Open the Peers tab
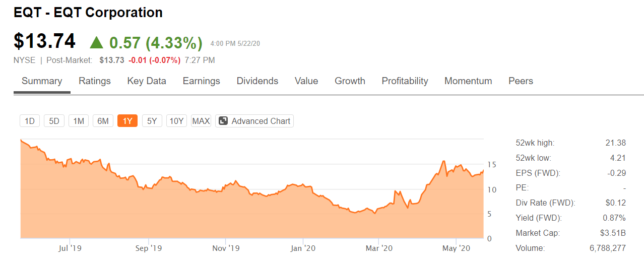This screenshot has width=644, height=263. coord(521,81)
